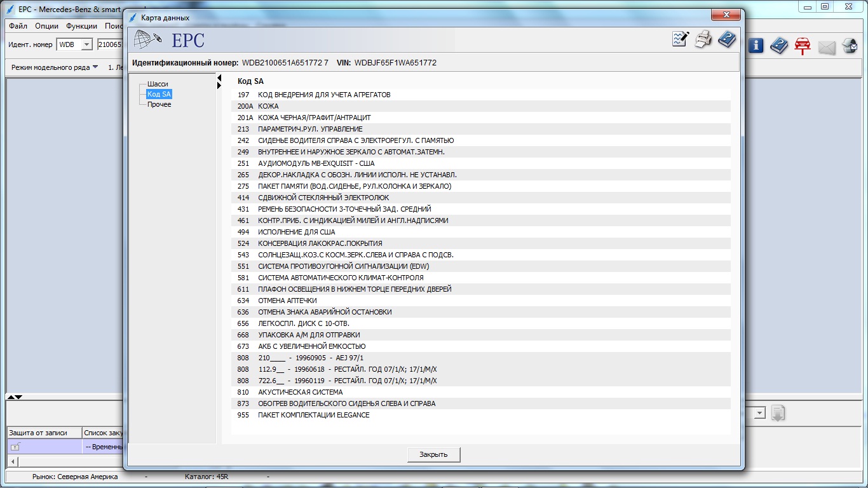Select row 636 ОТМЕНА ЗНАКА АВАРИЙНОЙ ОСТАНОВКИ
The image size is (868, 488).
[481, 312]
